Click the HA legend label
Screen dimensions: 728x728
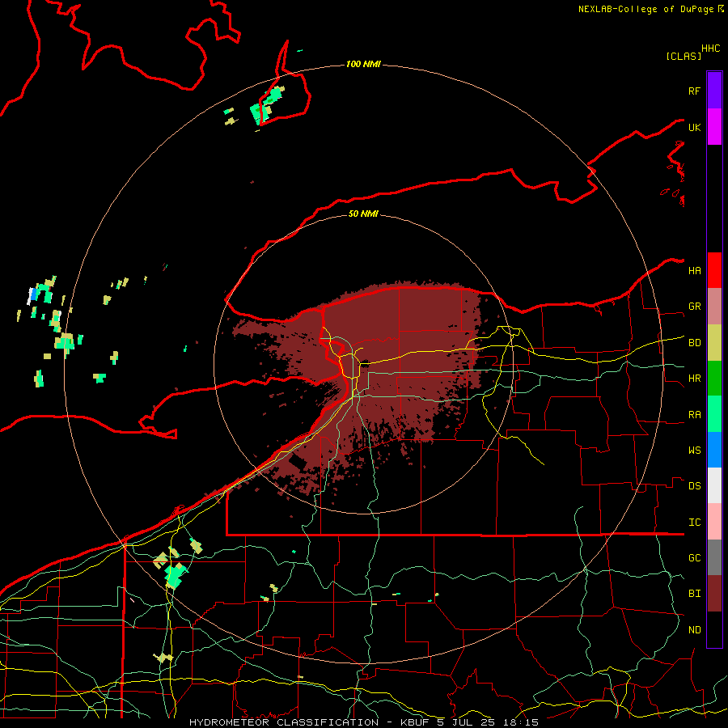click(x=694, y=270)
